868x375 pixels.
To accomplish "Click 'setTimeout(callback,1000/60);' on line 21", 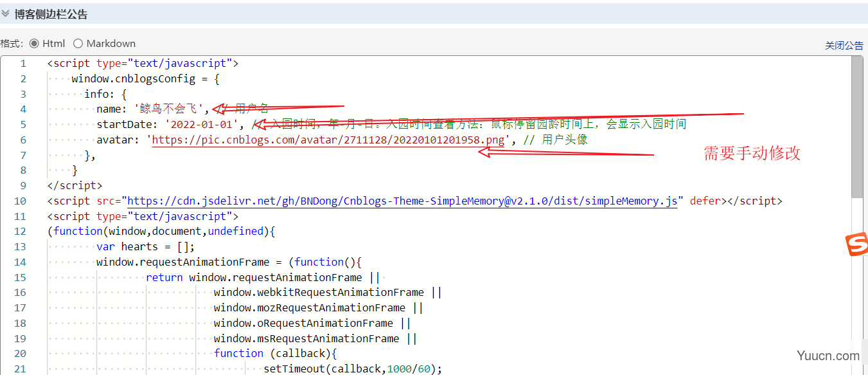I will pyautogui.click(x=353, y=369).
